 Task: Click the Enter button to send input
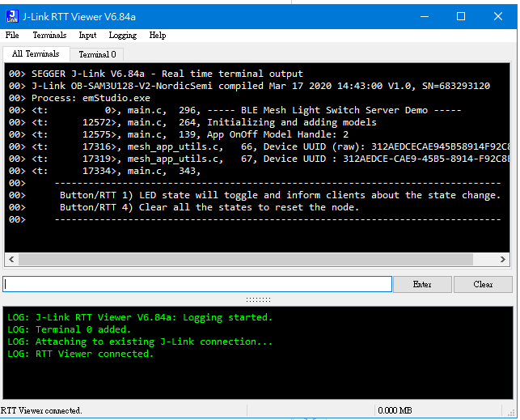422,284
